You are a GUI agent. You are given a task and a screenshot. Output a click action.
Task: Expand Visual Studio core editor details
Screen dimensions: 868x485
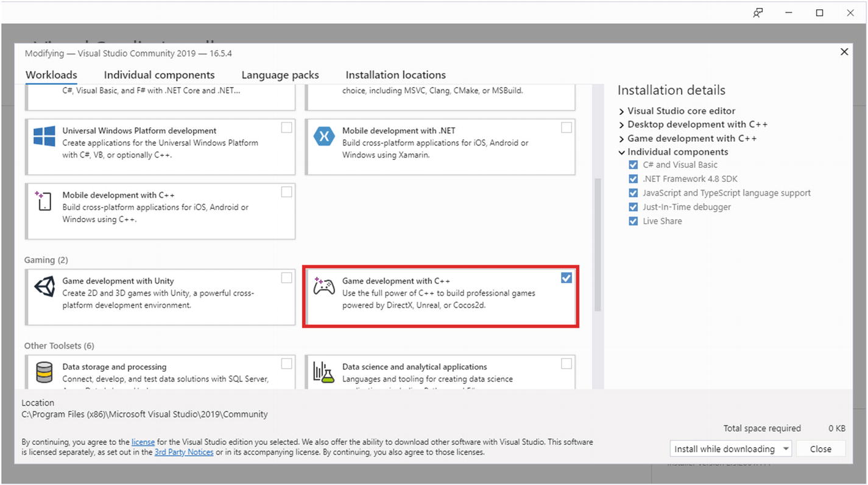point(621,111)
